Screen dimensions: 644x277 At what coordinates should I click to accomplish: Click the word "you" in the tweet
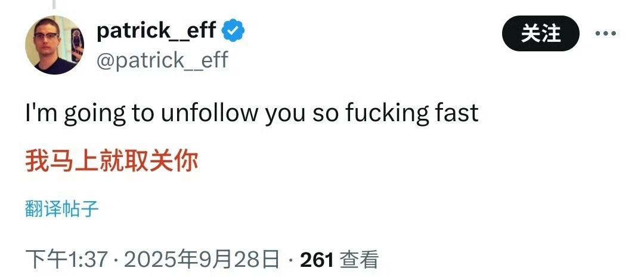[285, 115]
